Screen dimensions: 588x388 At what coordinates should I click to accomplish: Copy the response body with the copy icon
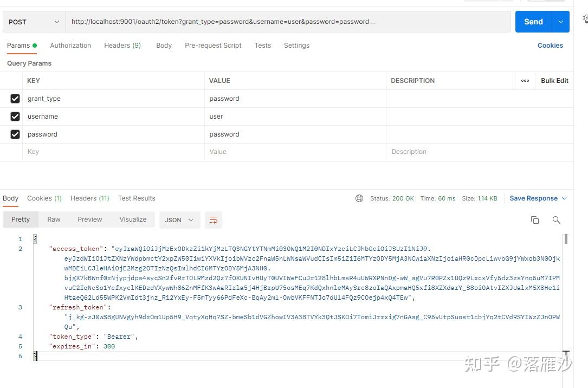pos(535,219)
